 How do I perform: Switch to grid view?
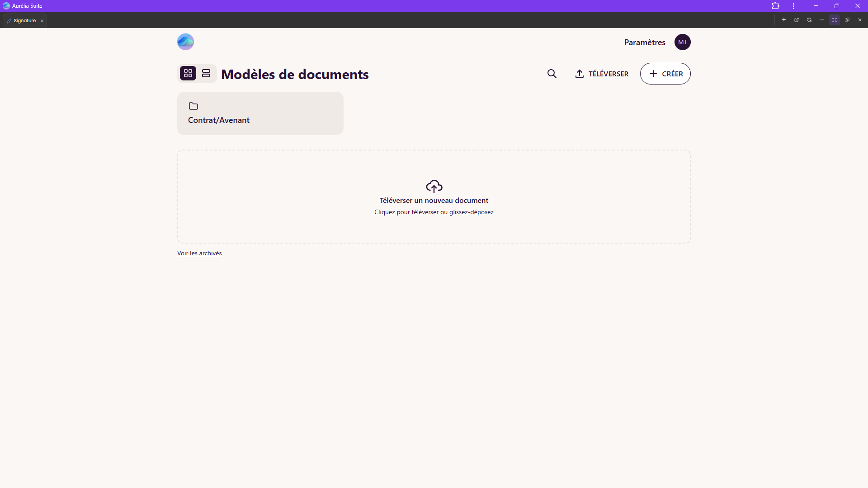188,73
